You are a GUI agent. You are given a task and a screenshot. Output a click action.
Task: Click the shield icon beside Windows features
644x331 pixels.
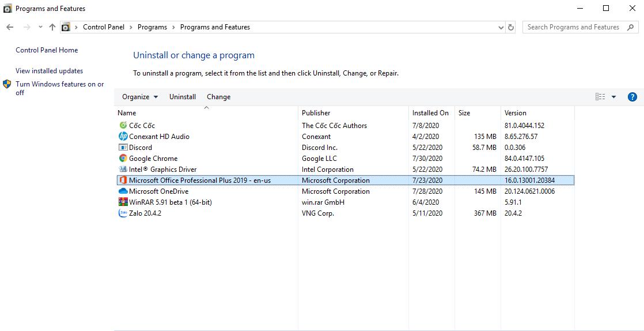(x=7, y=84)
